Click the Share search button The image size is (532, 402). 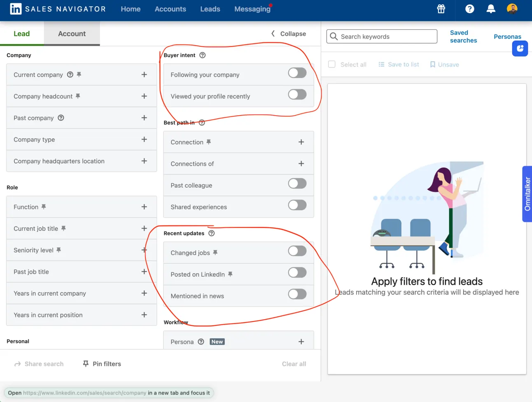click(x=39, y=364)
